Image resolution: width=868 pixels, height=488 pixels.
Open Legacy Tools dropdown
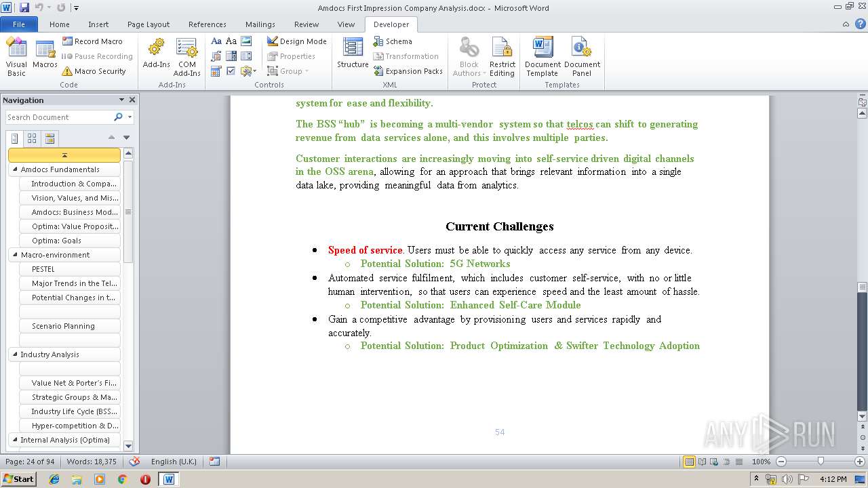click(248, 71)
